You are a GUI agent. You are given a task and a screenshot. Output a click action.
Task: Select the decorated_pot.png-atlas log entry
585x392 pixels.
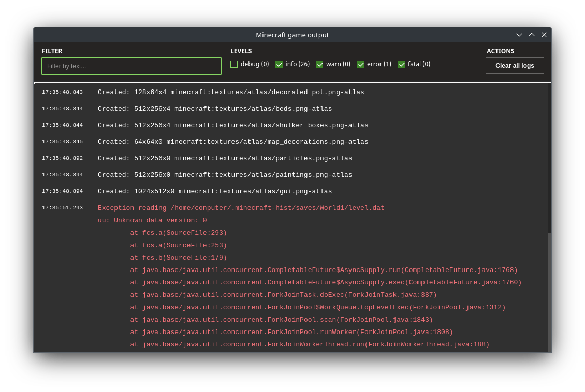pos(231,92)
